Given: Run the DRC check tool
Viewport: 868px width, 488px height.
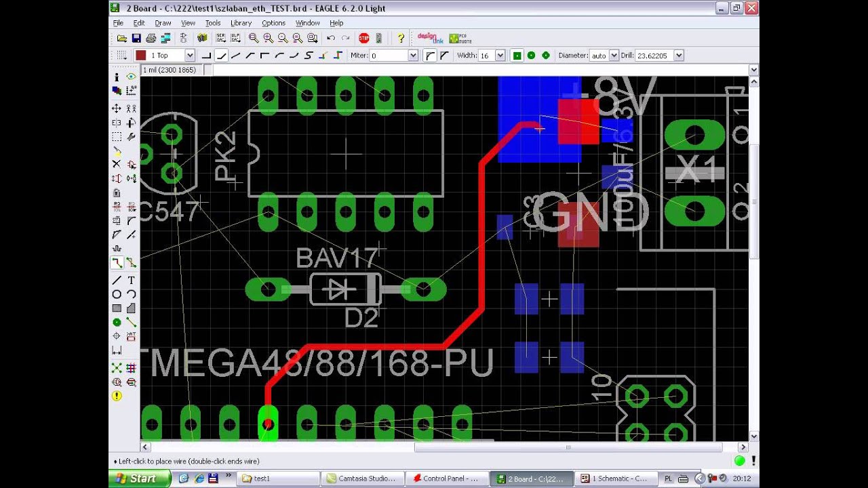Looking at the screenshot, I should 117,382.
